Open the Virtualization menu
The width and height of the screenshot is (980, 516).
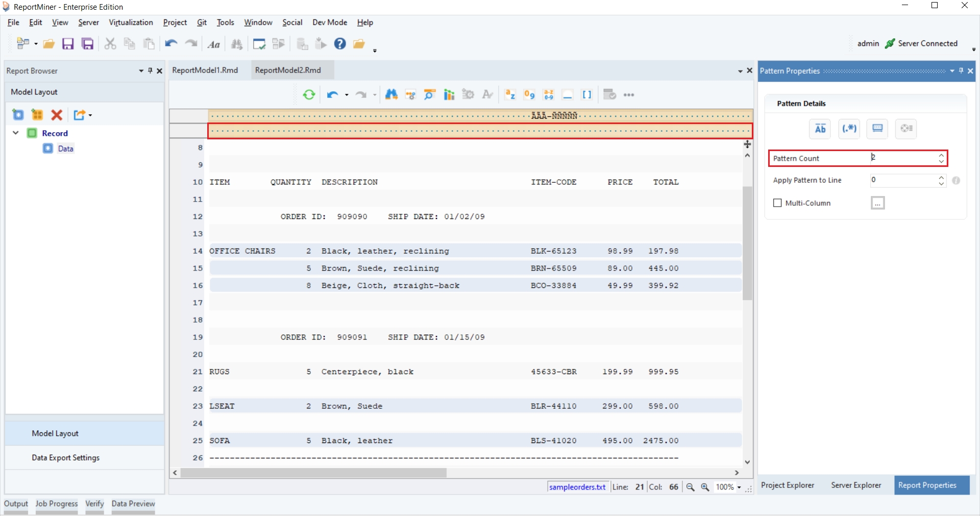tap(131, 22)
